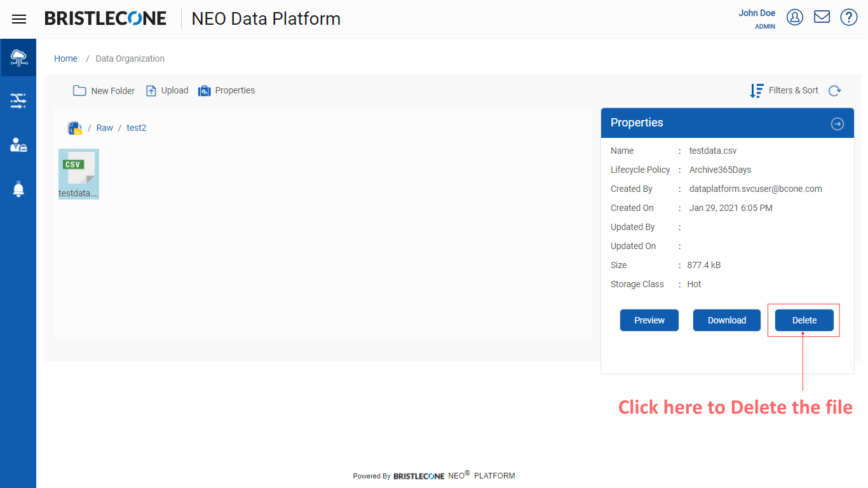
Task: Click the New Folder icon
Action: [79, 90]
